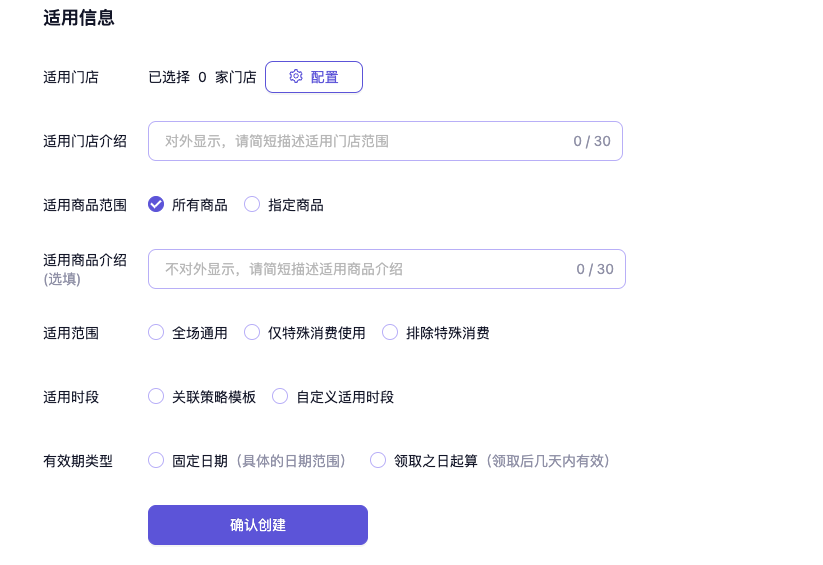Viewport: 823px width, 565px height.
Task: Choose the 排除特殊消费 radio button
Action: (390, 333)
